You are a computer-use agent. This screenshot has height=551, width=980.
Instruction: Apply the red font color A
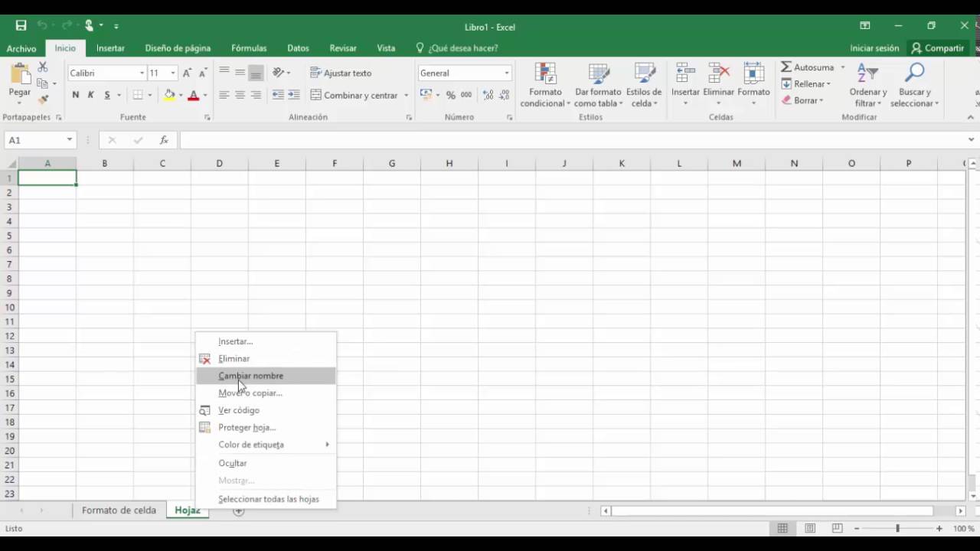pyautogui.click(x=193, y=95)
